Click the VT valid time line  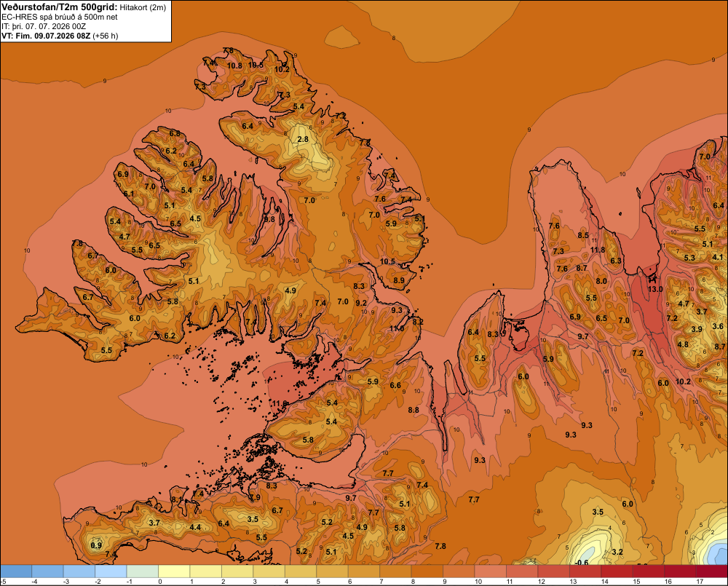60,36
